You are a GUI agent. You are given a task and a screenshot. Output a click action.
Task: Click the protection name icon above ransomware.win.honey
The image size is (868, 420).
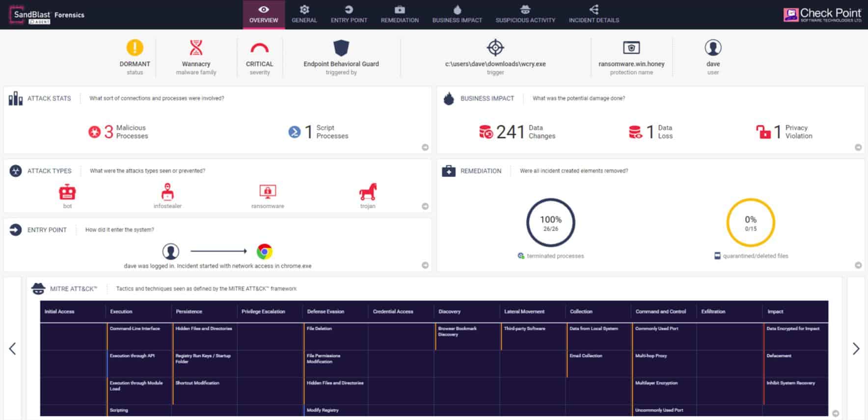tap(631, 48)
